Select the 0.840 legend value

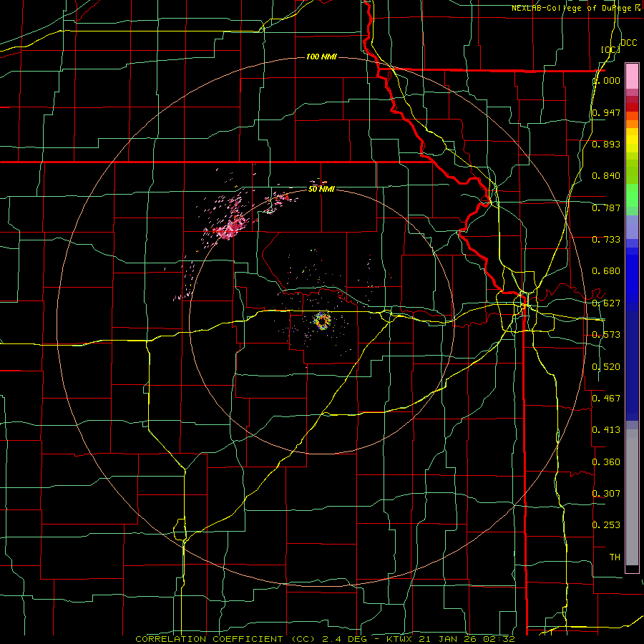point(606,176)
